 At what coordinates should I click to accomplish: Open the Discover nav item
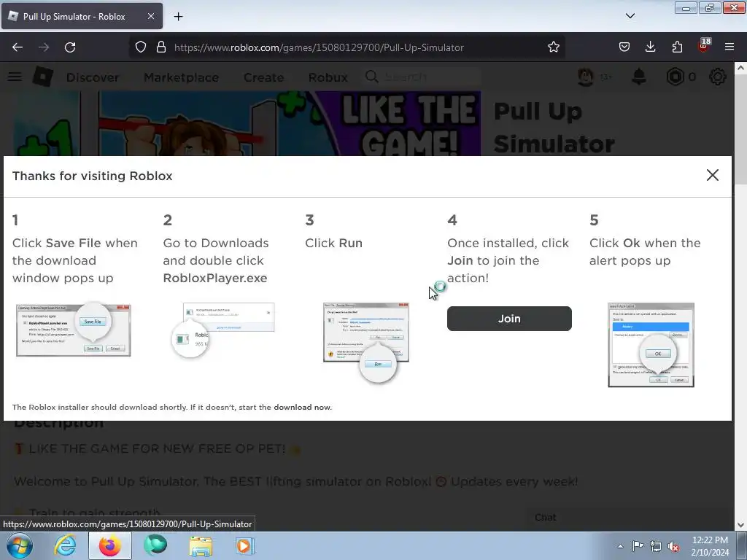[x=93, y=77]
